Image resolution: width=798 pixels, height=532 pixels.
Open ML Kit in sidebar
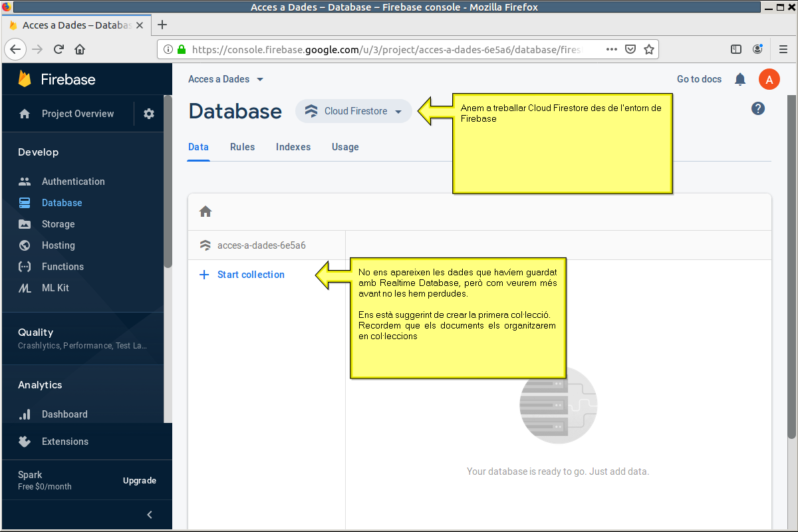(x=55, y=288)
